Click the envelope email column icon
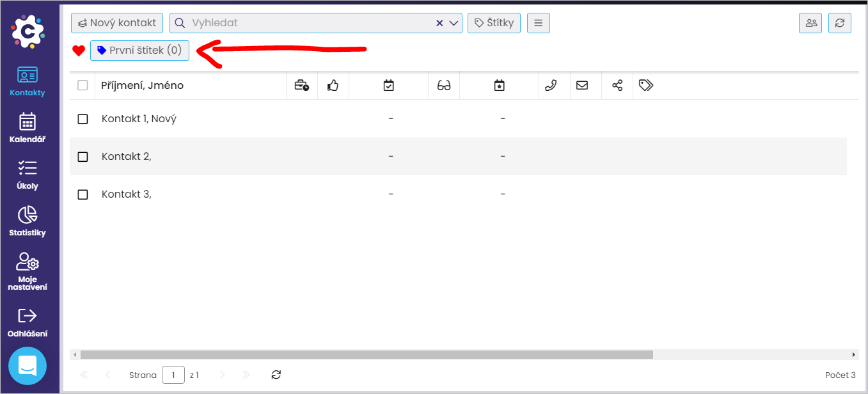The width and height of the screenshot is (868, 394). point(582,85)
